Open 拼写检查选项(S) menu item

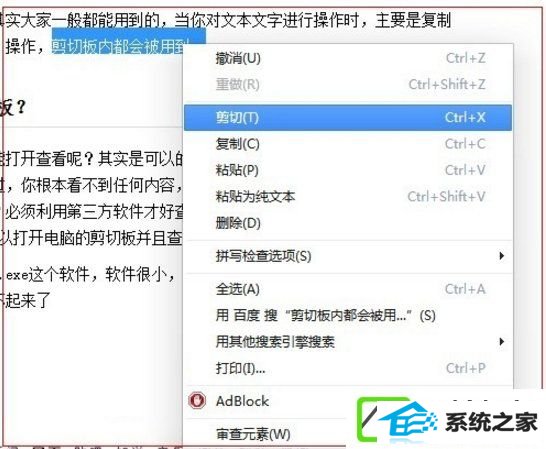[348, 256]
